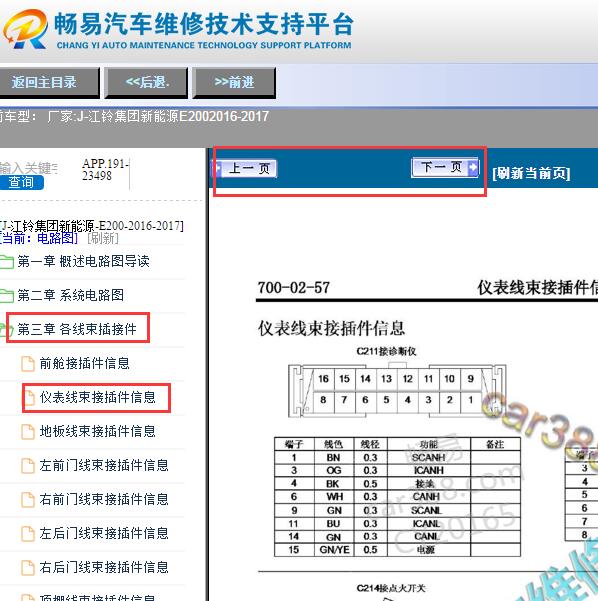Open 左后门线束接插件信息 page

104,533
